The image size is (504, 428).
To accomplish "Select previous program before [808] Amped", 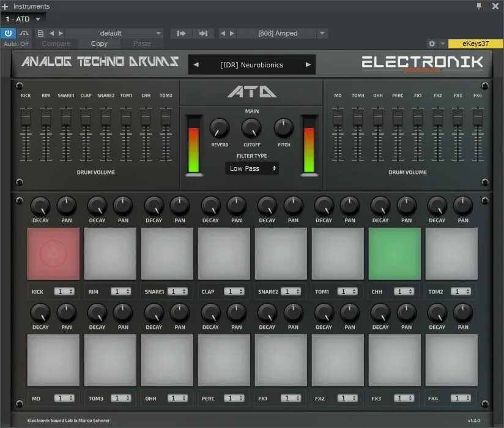I will pyautogui.click(x=223, y=33).
